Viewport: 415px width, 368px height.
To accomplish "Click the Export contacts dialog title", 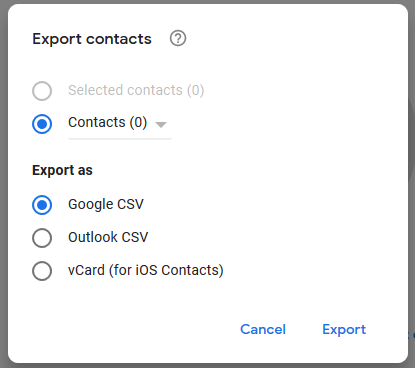I will tap(92, 39).
